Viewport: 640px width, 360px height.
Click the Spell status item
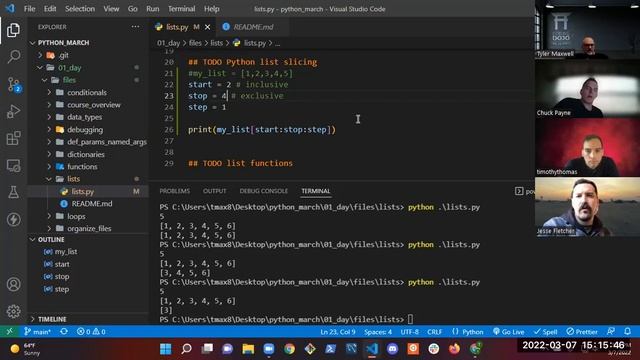546,331
